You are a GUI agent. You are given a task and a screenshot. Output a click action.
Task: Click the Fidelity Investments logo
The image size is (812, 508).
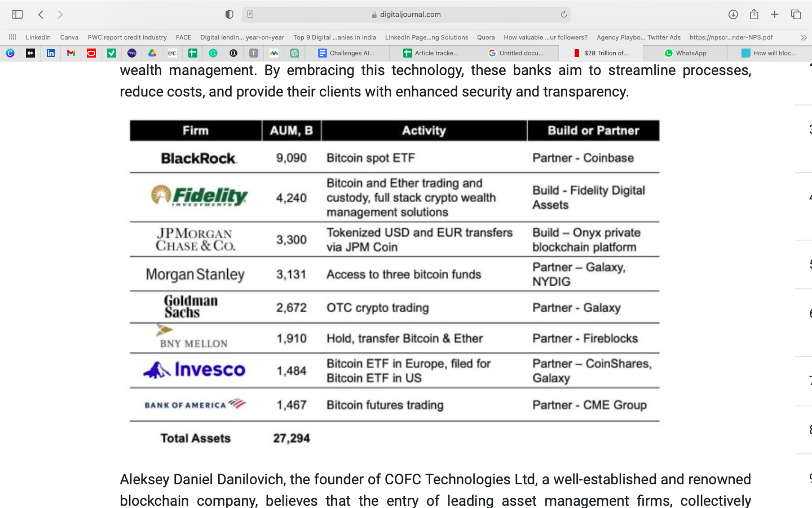tap(200, 196)
